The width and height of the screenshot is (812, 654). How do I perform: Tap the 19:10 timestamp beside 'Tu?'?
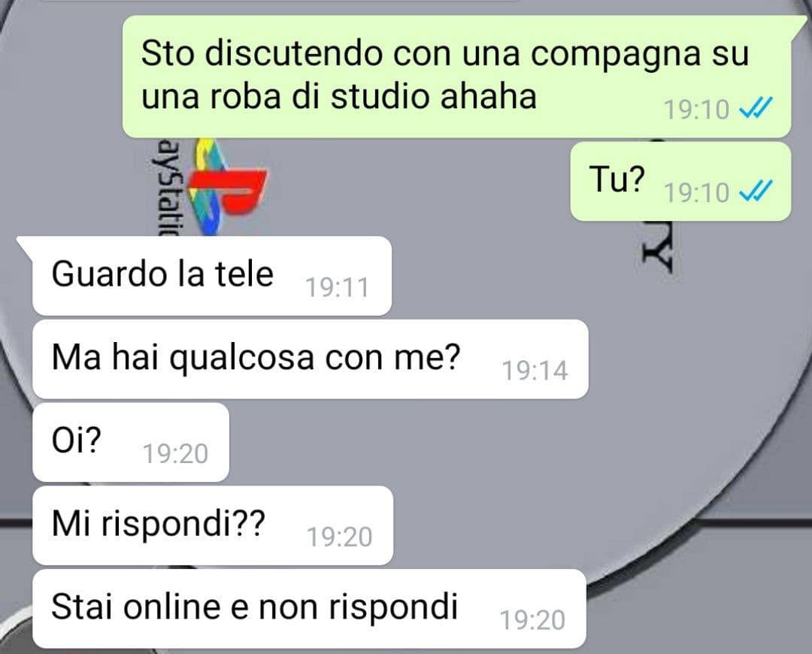point(696,192)
